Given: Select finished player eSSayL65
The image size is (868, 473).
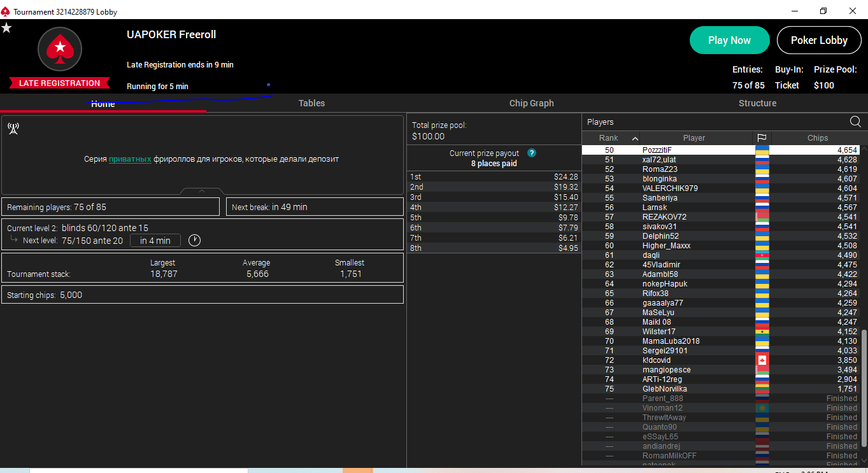Looking at the screenshot, I should (720, 437).
